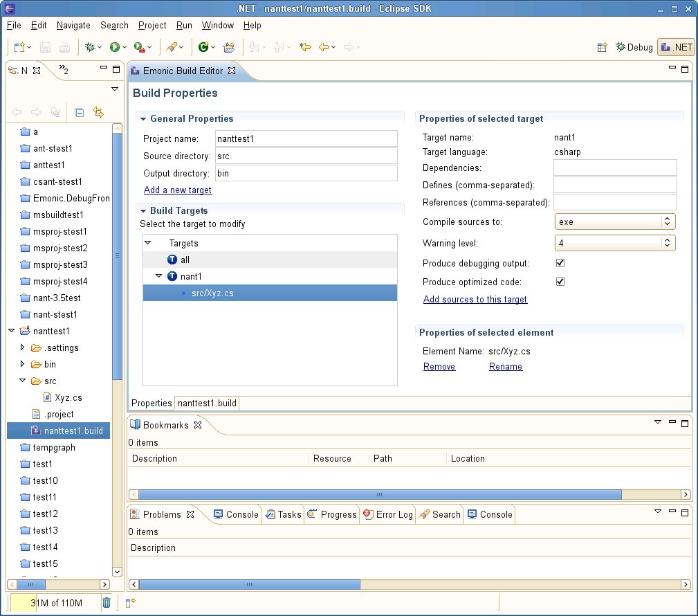Collapse the nant1 target node

[159, 276]
